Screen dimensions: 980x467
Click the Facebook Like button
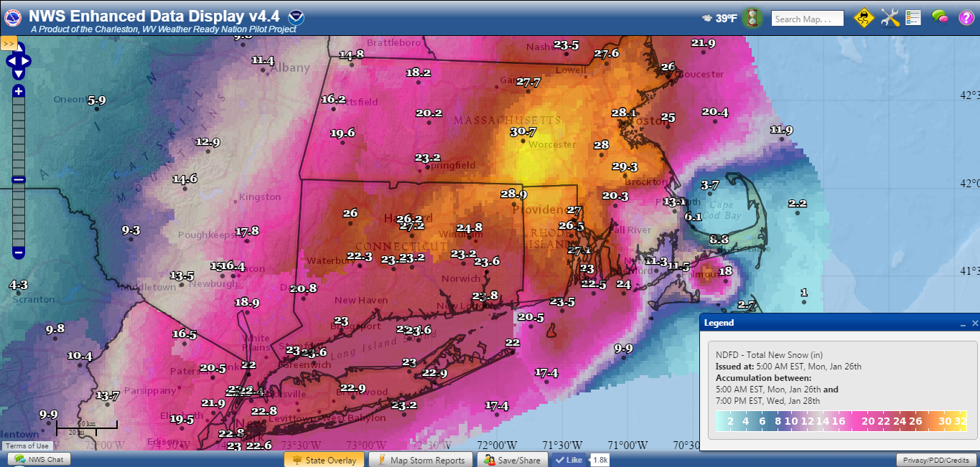[569, 459]
